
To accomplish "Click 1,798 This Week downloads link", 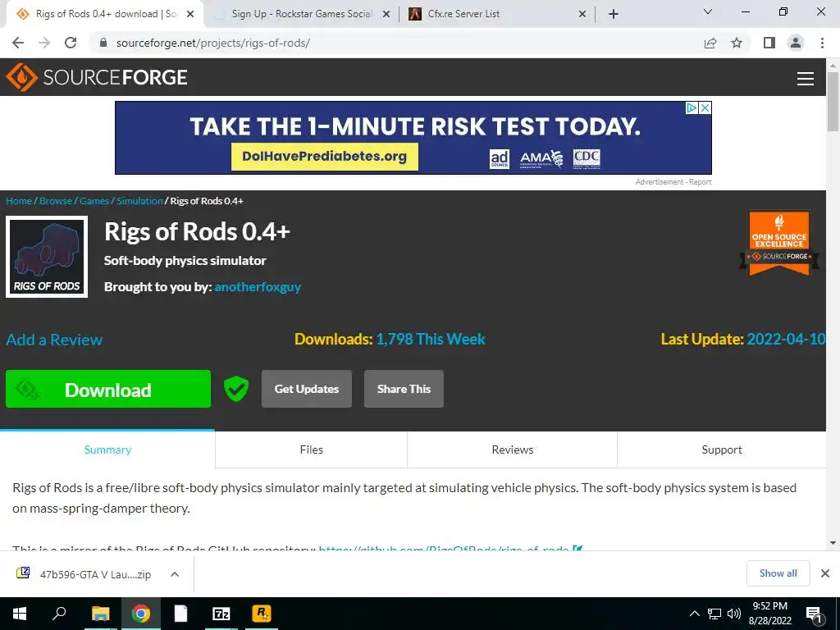I will [431, 339].
